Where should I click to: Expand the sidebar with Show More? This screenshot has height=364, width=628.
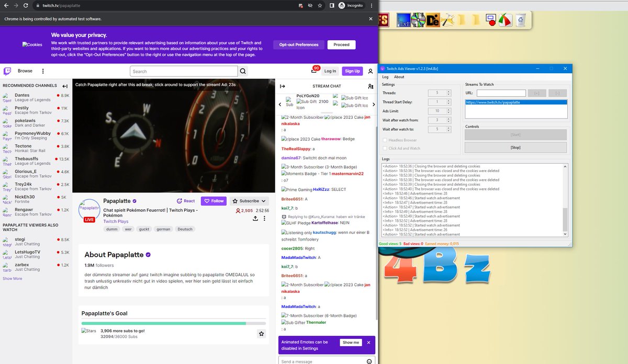coord(13,279)
